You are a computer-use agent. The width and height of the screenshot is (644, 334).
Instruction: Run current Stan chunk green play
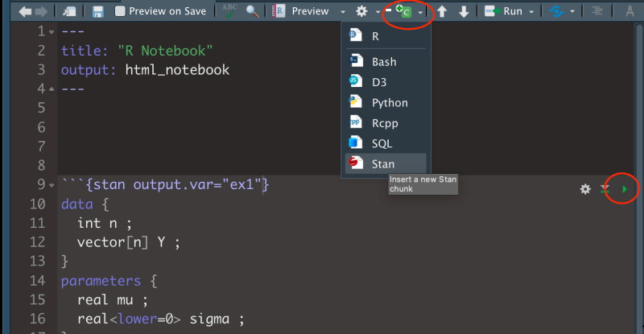625,189
